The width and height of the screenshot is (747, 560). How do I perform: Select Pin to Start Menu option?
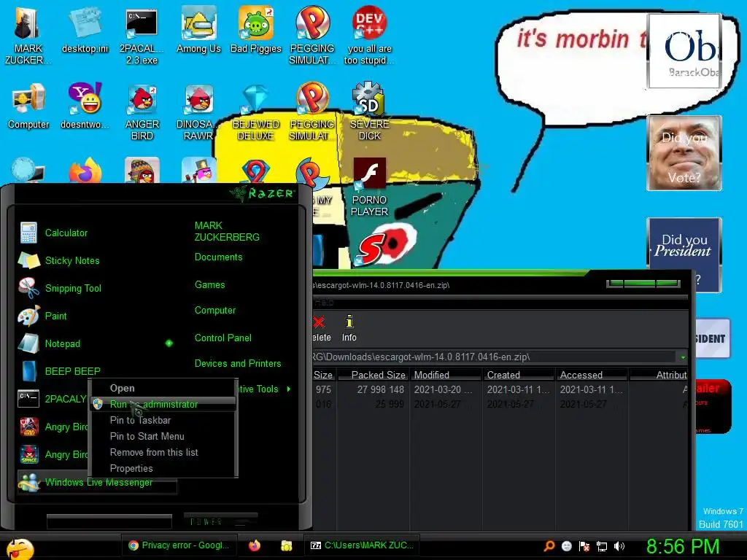tap(163, 436)
